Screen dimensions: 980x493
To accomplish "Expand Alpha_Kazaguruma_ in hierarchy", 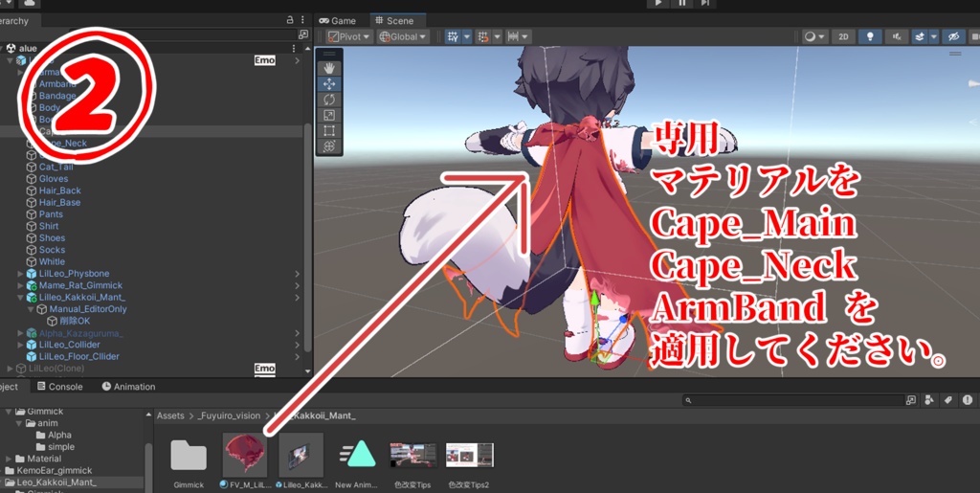I will [x=21, y=333].
